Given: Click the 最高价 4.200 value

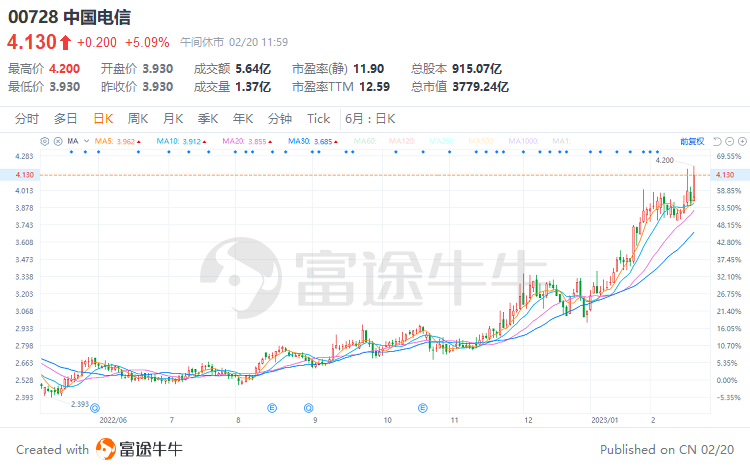Looking at the screenshot, I should tap(65, 69).
